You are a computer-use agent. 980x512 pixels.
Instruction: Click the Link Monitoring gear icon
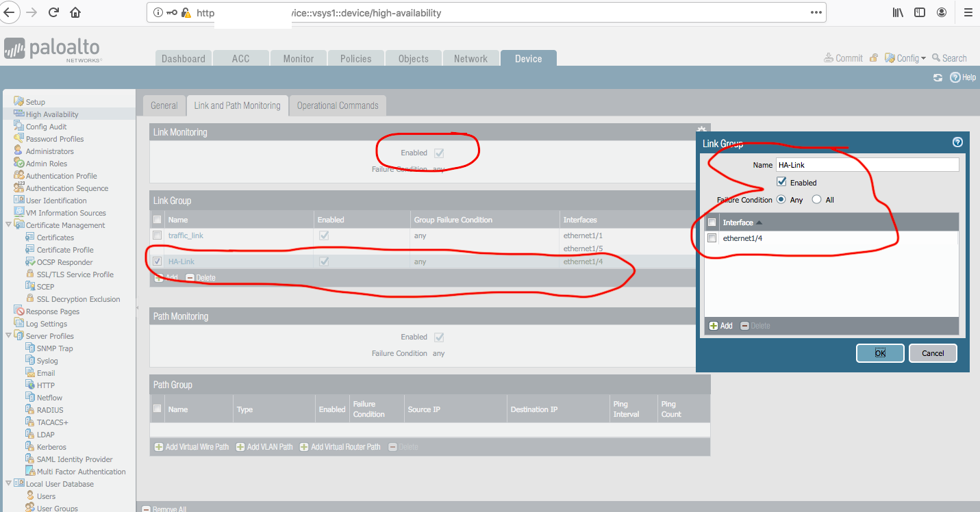[701, 129]
